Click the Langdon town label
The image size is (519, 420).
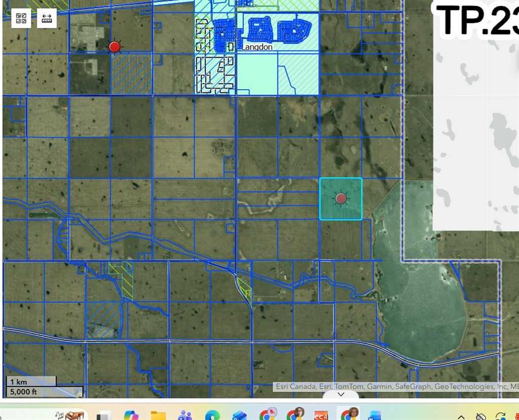pos(257,47)
